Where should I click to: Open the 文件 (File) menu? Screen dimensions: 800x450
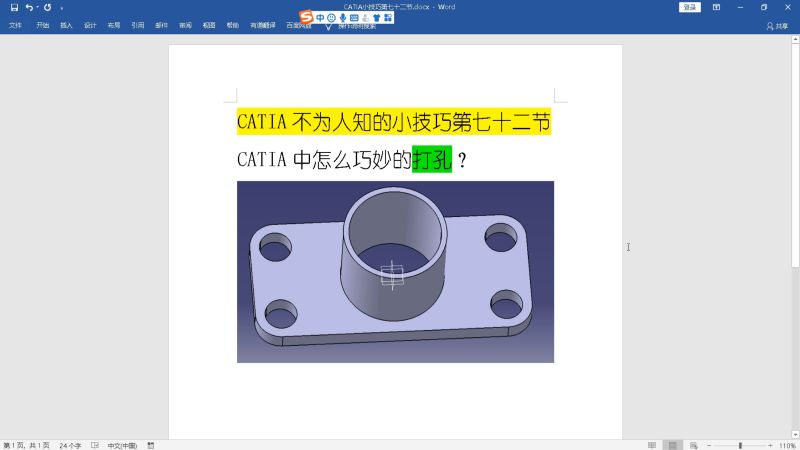coord(15,26)
